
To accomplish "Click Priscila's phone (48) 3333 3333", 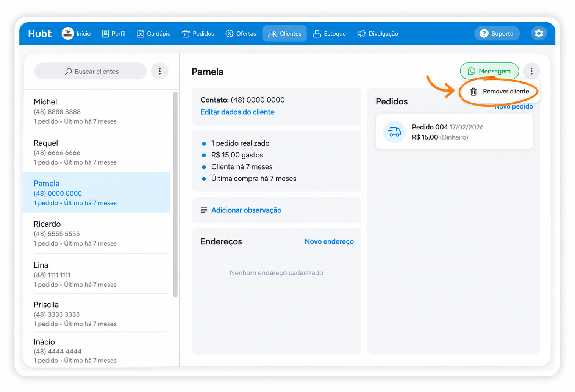I will pos(57,314).
